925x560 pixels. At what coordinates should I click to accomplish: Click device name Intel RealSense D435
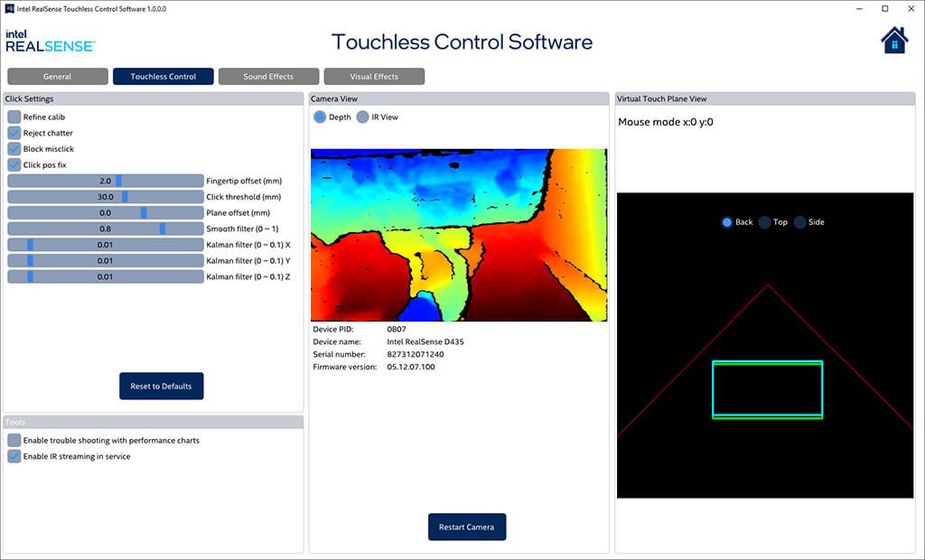pyautogui.click(x=425, y=341)
